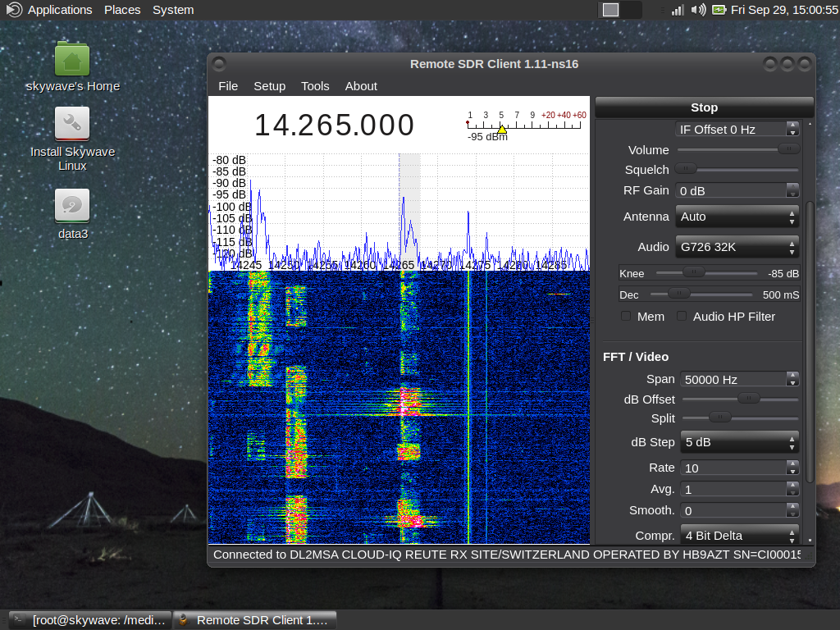Open the About menu
The image size is (840, 630).
click(361, 86)
